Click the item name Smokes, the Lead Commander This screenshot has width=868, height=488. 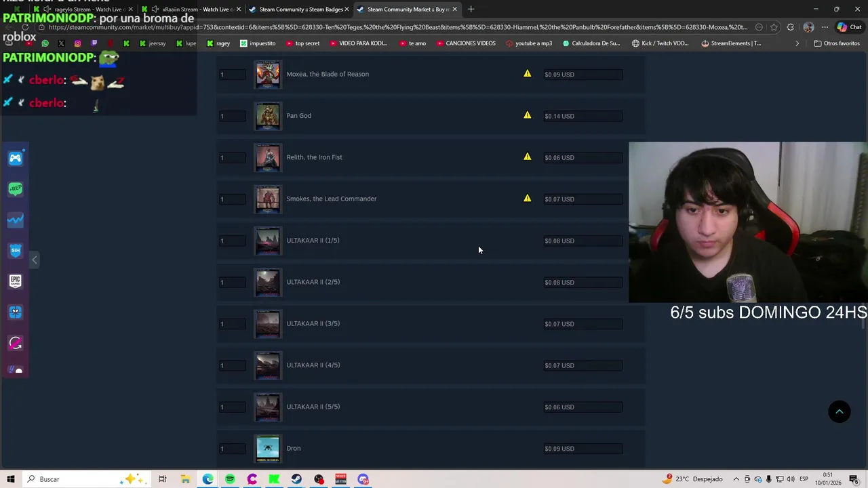click(331, 199)
